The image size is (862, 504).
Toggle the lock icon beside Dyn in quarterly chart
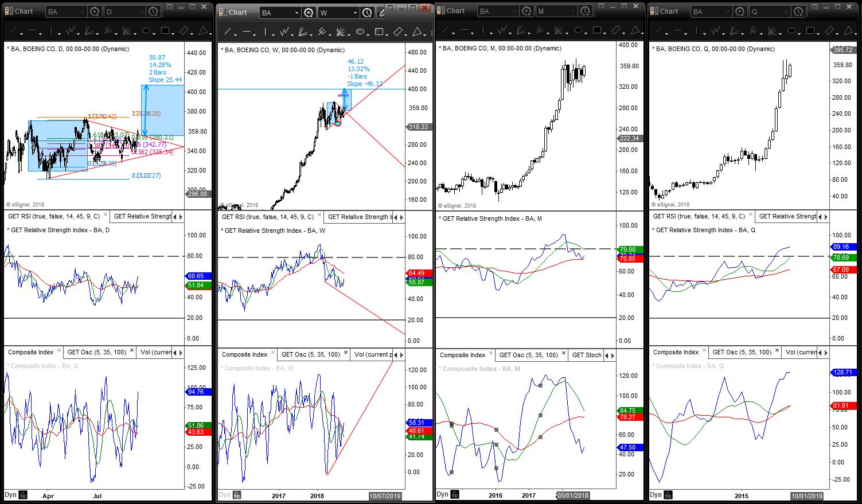click(668, 494)
